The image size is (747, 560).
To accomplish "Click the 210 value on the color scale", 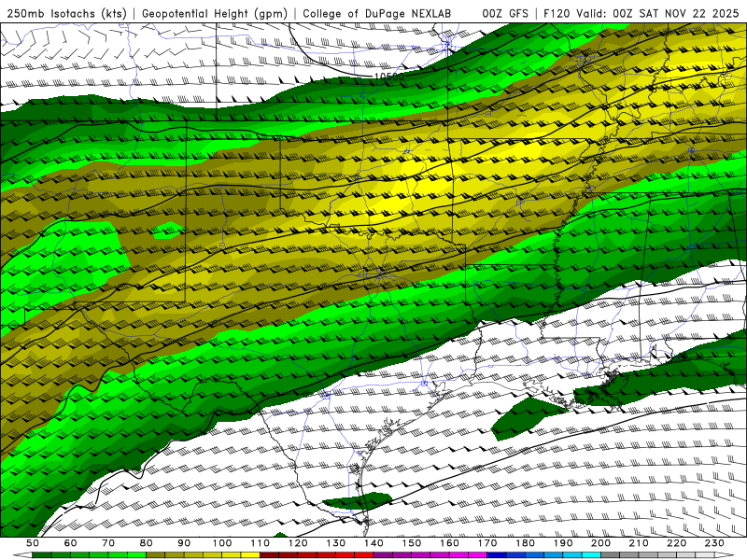I will pos(639,543).
